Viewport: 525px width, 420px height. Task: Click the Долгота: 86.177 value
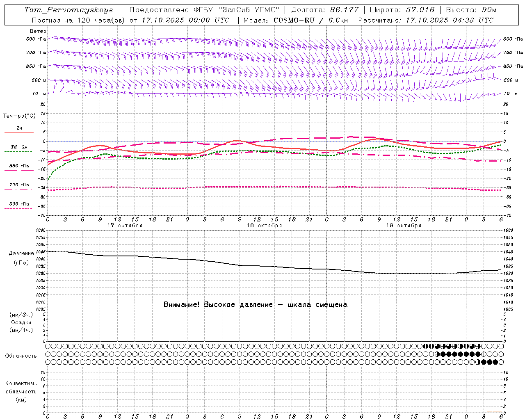coord(325,10)
